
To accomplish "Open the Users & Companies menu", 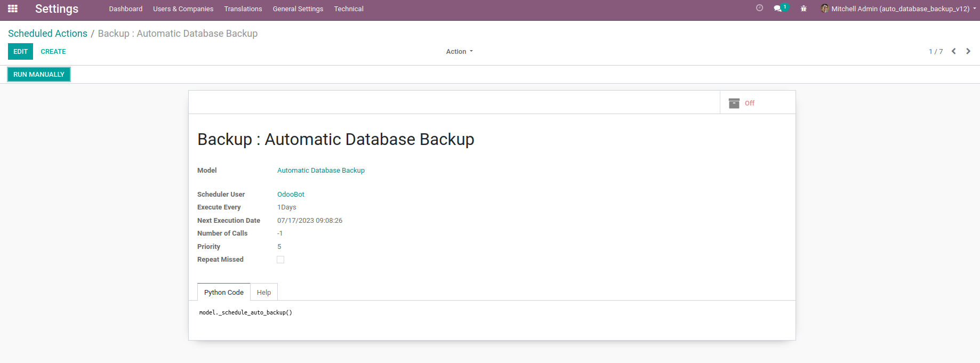I will click(x=183, y=9).
